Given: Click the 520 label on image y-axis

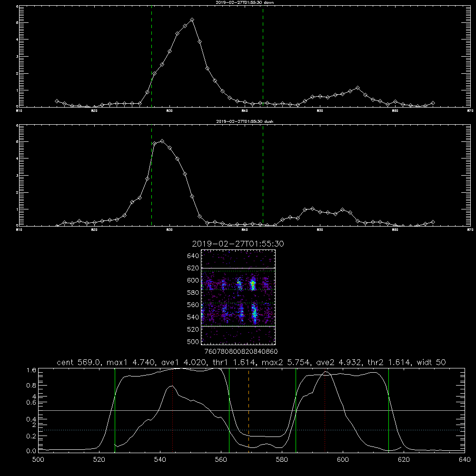Looking at the screenshot, I should (193, 329).
